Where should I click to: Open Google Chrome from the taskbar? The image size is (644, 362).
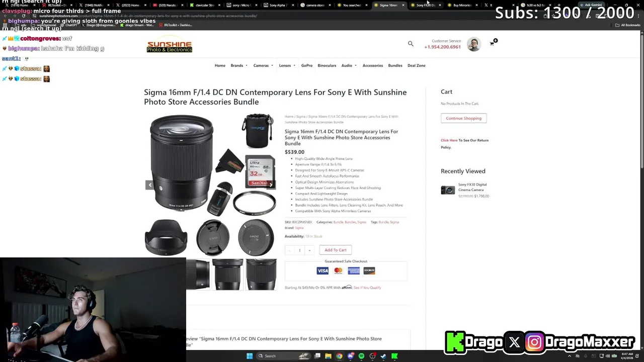[339, 356]
